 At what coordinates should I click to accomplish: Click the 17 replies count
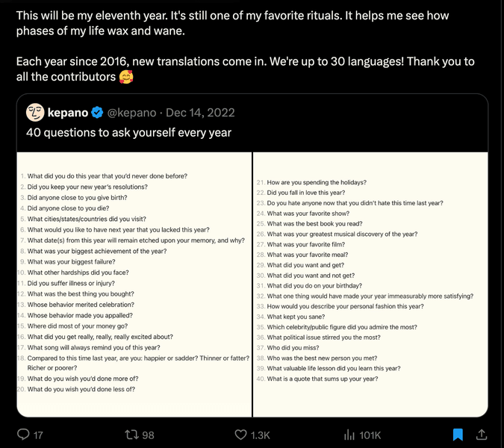pyautogui.click(x=38, y=435)
